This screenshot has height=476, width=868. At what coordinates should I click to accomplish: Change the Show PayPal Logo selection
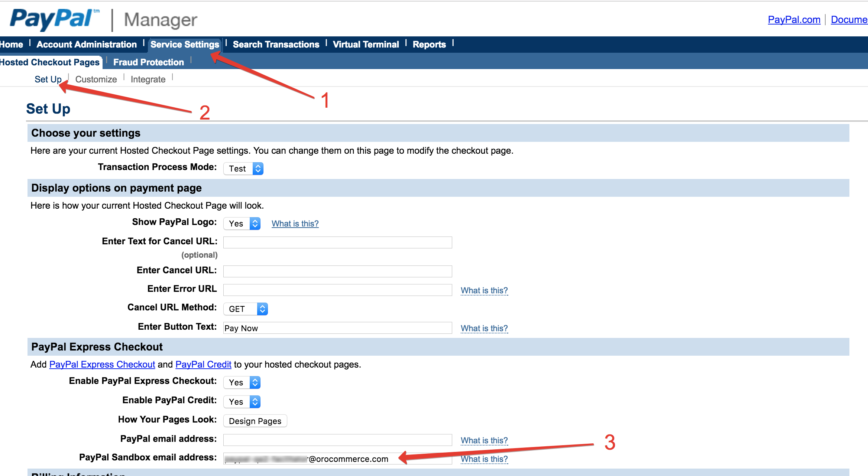(242, 224)
